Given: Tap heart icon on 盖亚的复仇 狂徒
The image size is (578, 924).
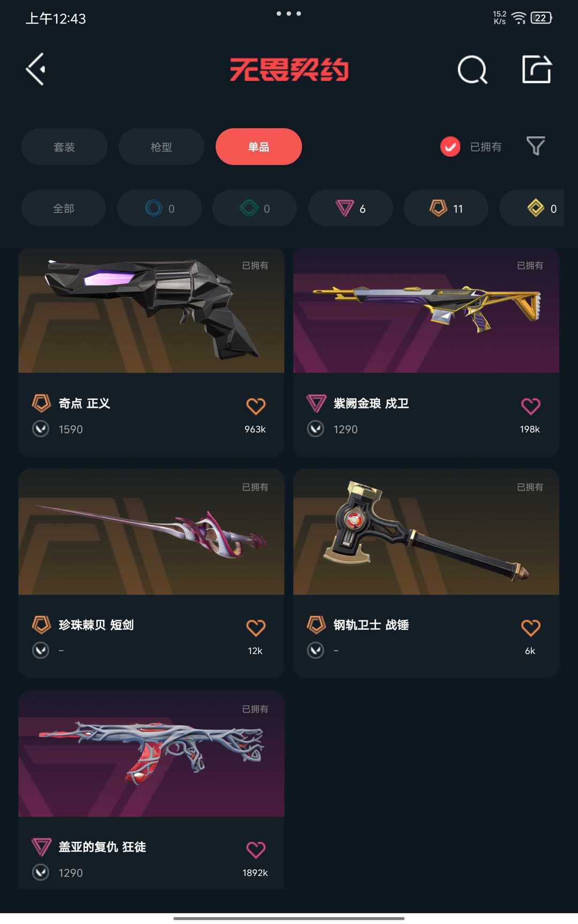Looking at the screenshot, I should coord(256,850).
